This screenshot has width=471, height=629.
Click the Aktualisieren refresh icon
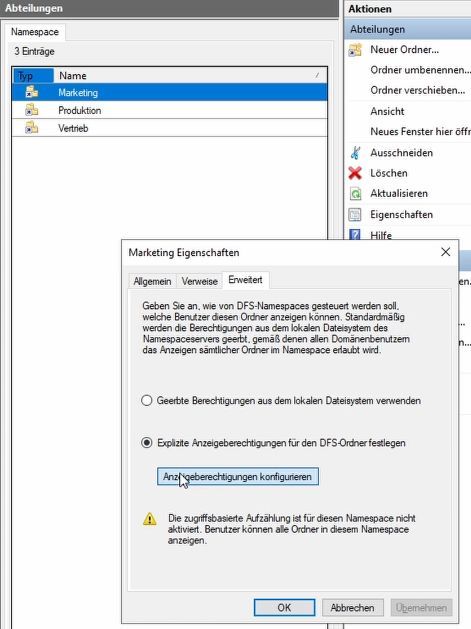tap(355, 194)
